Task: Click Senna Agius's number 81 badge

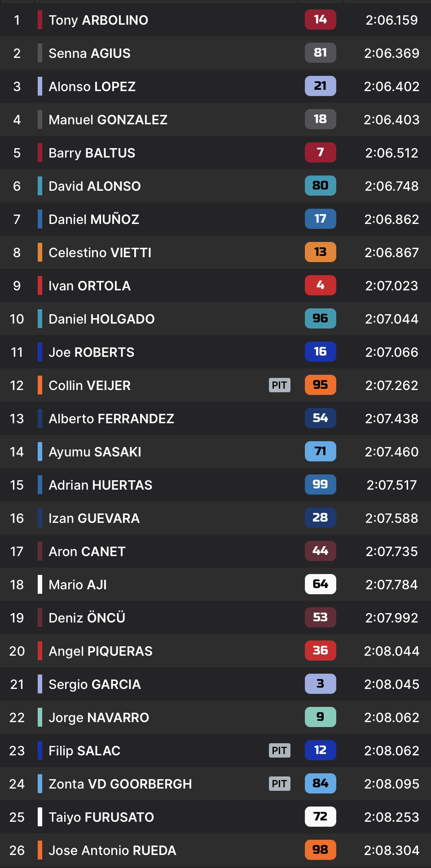Action: click(320, 53)
